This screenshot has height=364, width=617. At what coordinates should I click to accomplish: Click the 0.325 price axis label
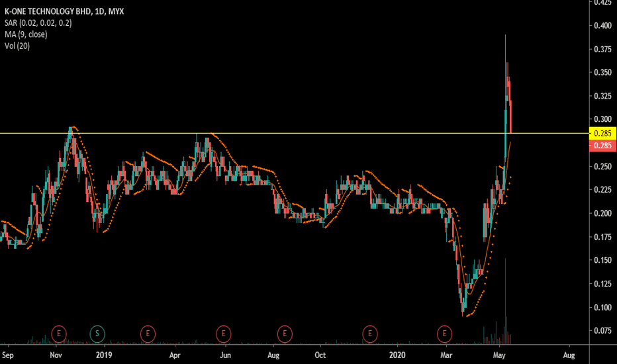(603, 96)
